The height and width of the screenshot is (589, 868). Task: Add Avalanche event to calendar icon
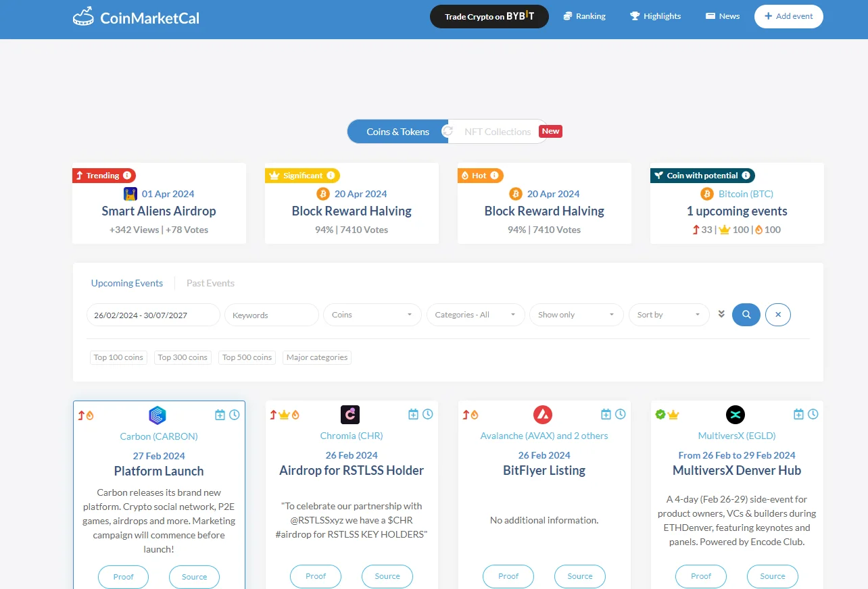coord(606,414)
